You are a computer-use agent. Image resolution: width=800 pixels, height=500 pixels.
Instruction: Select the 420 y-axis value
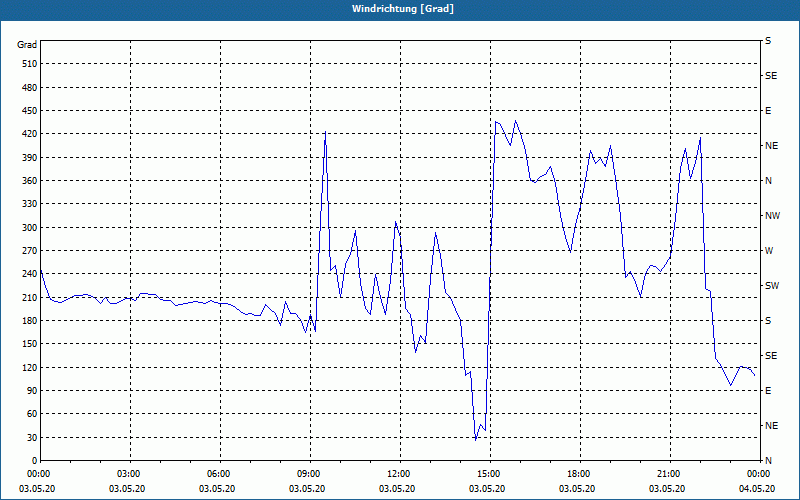point(29,134)
